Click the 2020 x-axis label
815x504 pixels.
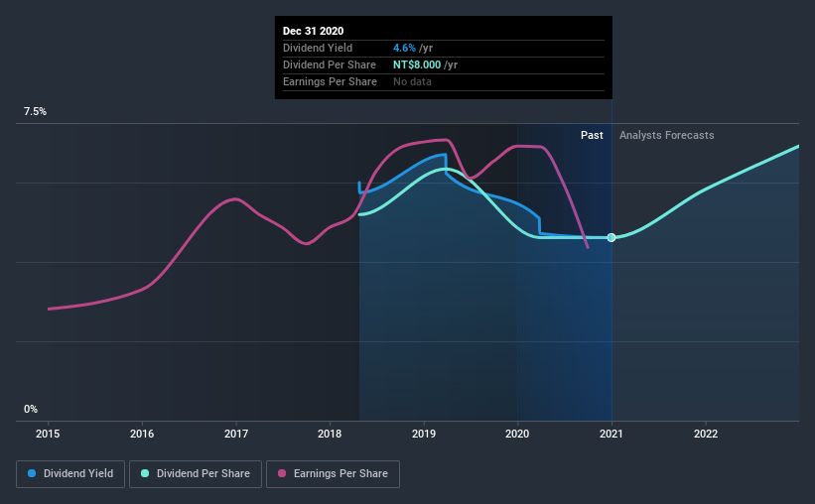coord(517,434)
